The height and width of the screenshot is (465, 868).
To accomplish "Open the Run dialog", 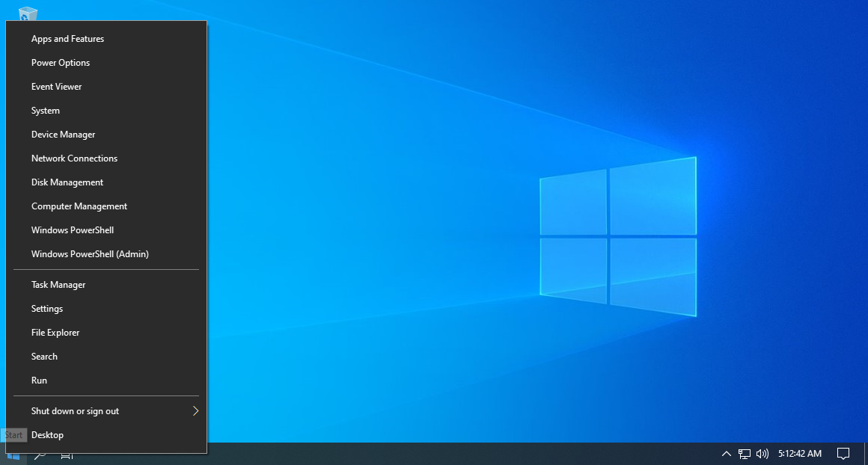I will click(106, 381).
